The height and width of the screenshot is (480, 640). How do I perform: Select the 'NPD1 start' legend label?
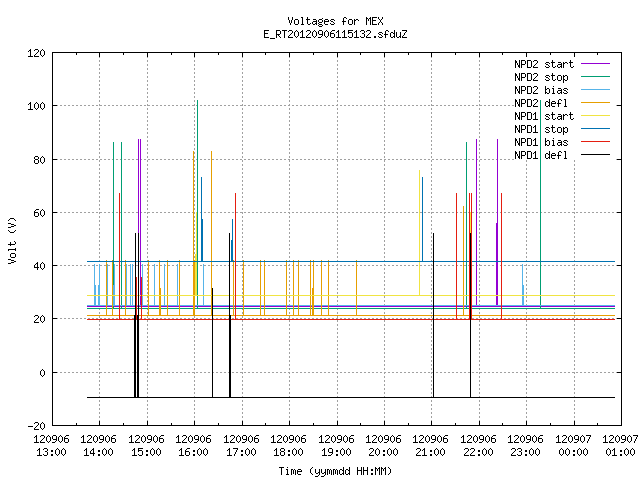pyautogui.click(x=544, y=116)
